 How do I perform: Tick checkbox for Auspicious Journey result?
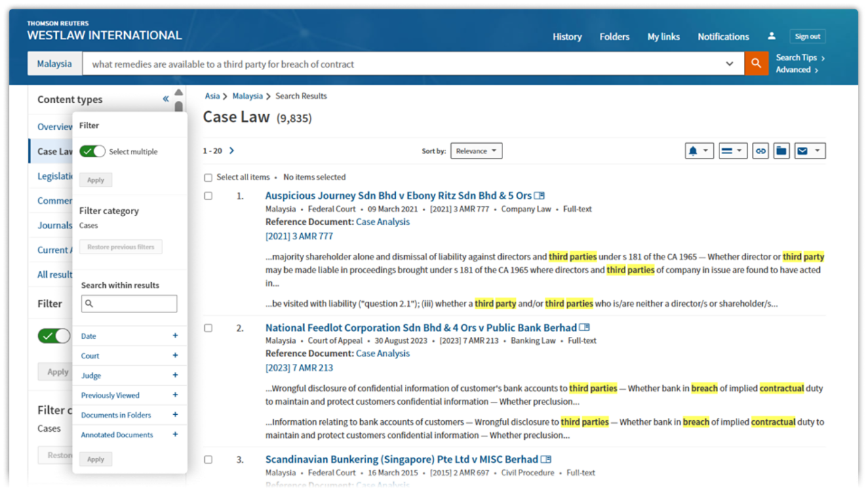208,196
